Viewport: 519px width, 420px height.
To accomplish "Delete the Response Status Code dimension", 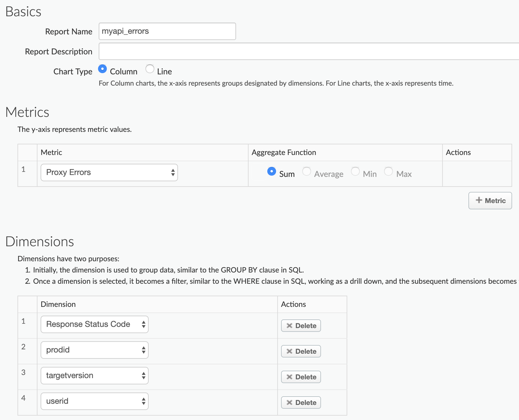I will point(301,326).
